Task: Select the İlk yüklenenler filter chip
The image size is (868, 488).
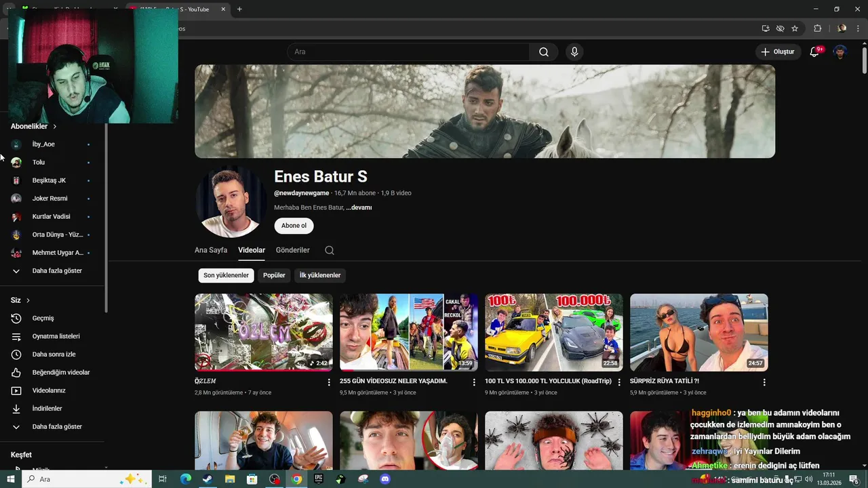Action: pyautogui.click(x=320, y=275)
